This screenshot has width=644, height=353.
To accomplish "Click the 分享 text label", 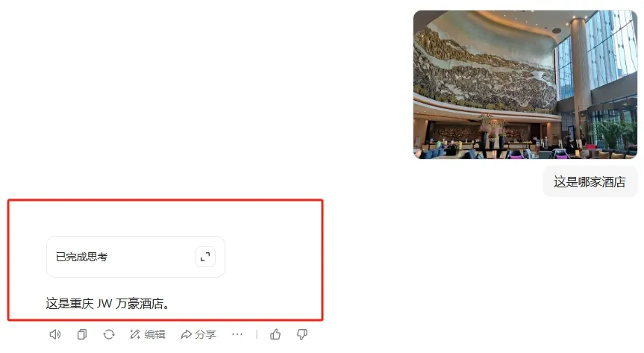I will 206,334.
